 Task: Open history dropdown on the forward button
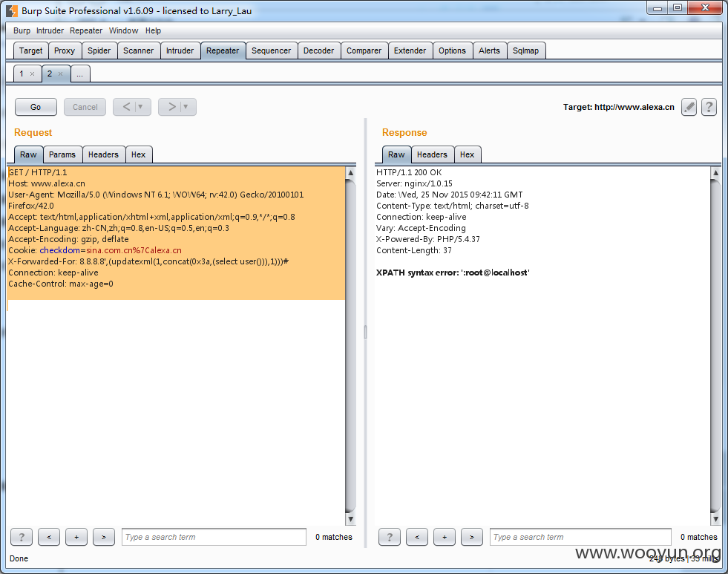click(186, 107)
